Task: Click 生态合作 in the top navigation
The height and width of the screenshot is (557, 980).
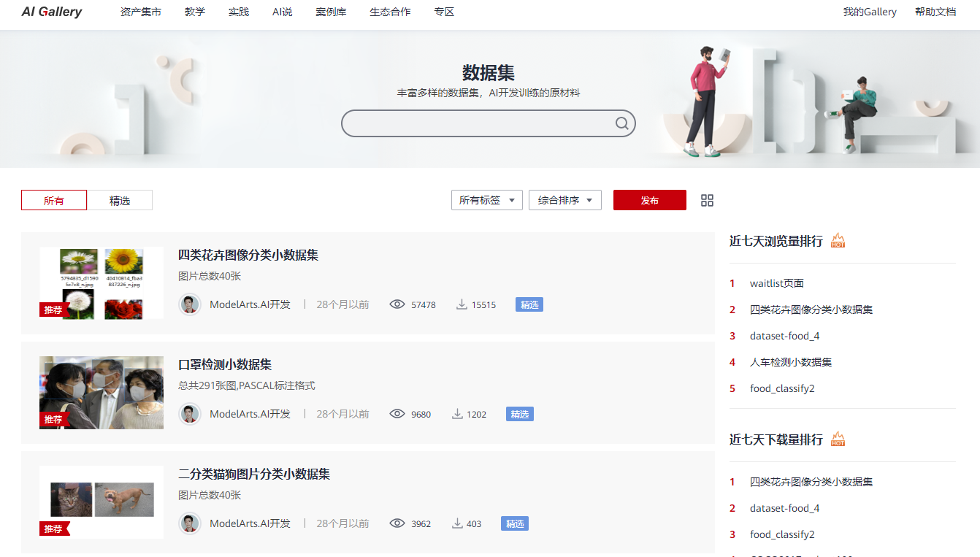Action: pyautogui.click(x=391, y=12)
